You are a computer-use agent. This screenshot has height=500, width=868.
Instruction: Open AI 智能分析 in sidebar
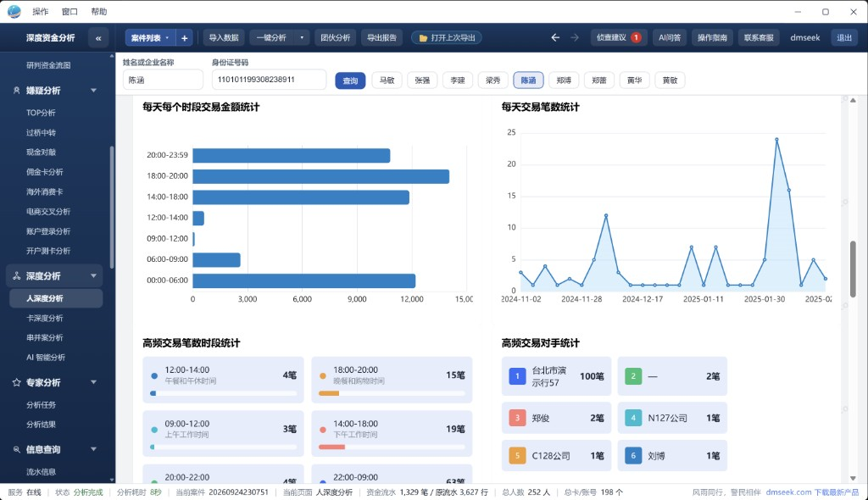(46, 358)
